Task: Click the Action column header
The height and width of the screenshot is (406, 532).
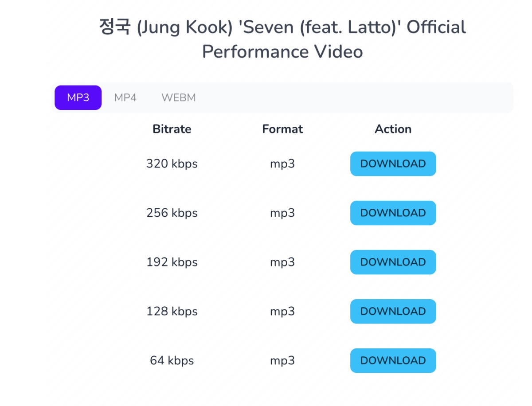Action: 393,129
